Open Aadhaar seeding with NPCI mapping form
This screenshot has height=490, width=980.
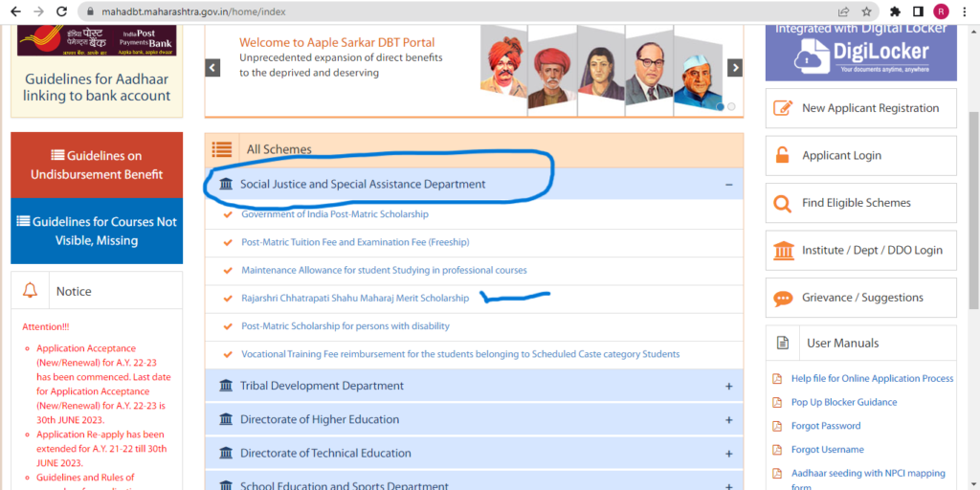coord(868,479)
